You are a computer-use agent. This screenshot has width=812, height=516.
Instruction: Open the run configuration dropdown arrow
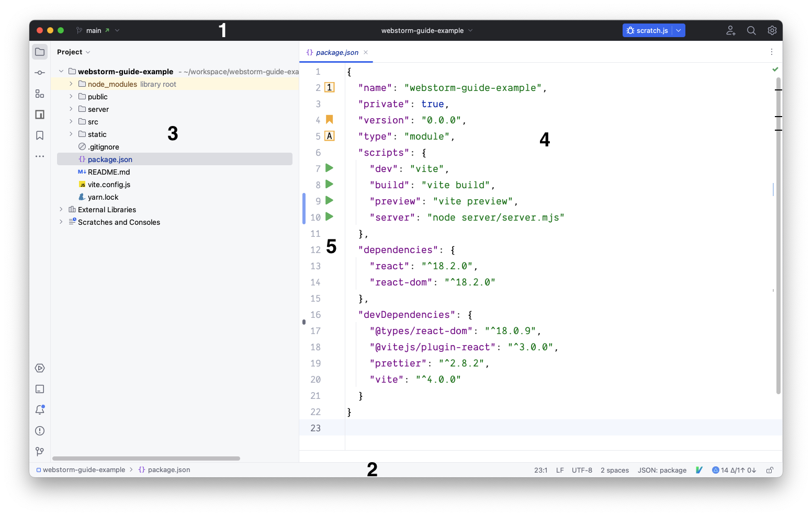679,30
